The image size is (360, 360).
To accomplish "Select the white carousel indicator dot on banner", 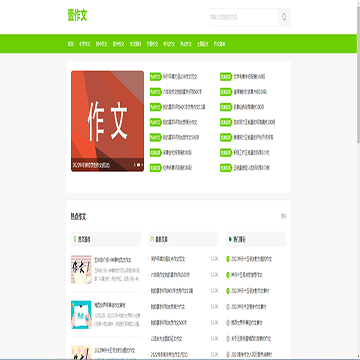I will pos(139,165).
